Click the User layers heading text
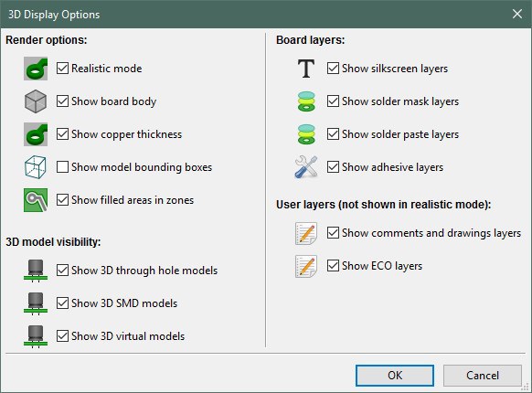The width and height of the screenshot is (532, 393). [383, 205]
